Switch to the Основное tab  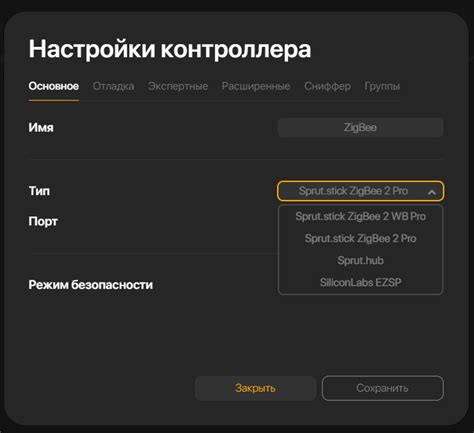(x=54, y=86)
